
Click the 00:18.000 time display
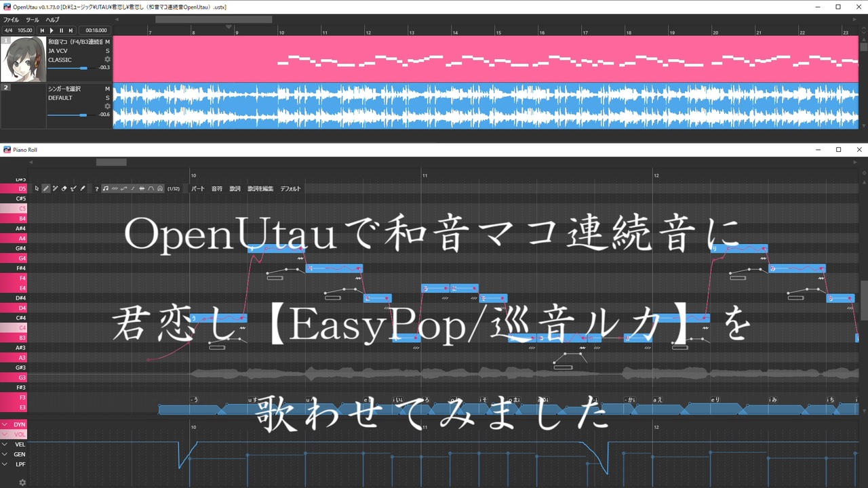click(x=96, y=30)
